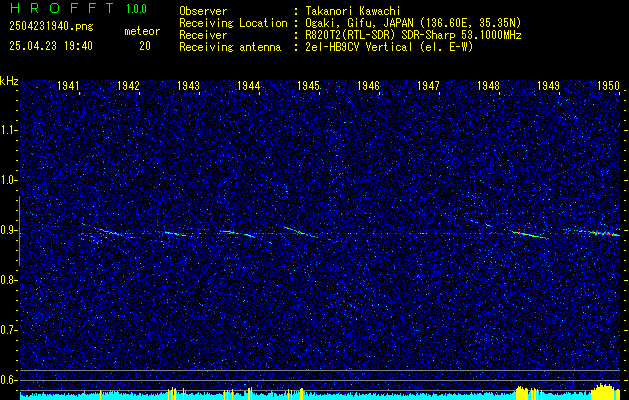Click the meteor count value 20

[x=145, y=46]
